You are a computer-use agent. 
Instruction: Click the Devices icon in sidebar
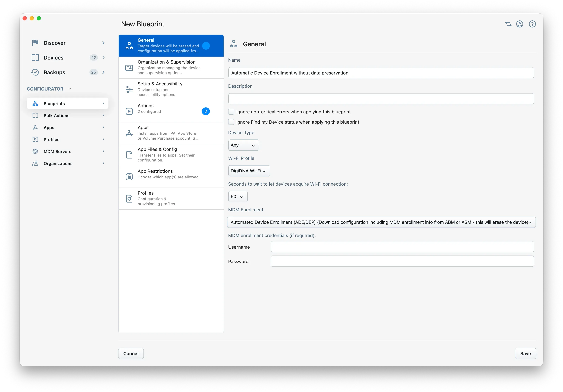(x=35, y=57)
